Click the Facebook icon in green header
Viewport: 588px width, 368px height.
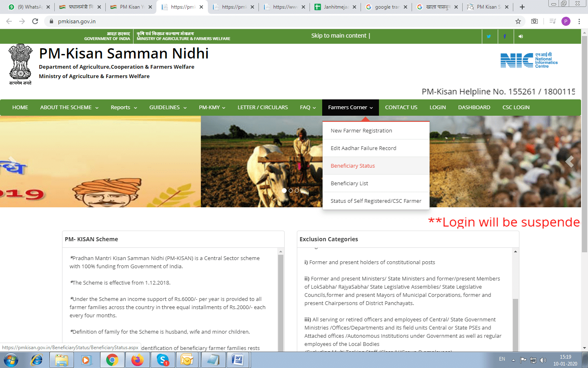click(x=505, y=36)
